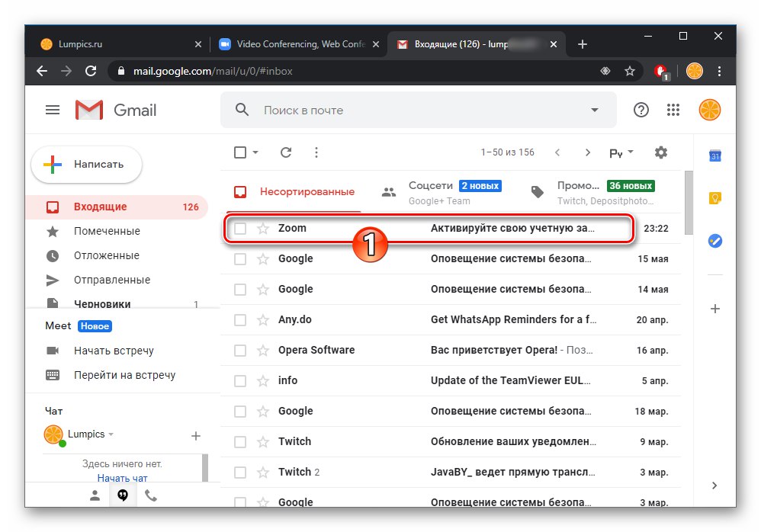Click the Поиск в почте search field
Image resolution: width=761 pixels, height=532 pixels.
419,110
